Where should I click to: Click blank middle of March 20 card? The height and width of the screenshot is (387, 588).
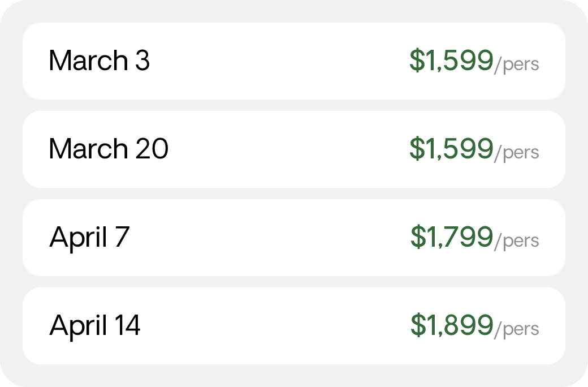coord(289,149)
